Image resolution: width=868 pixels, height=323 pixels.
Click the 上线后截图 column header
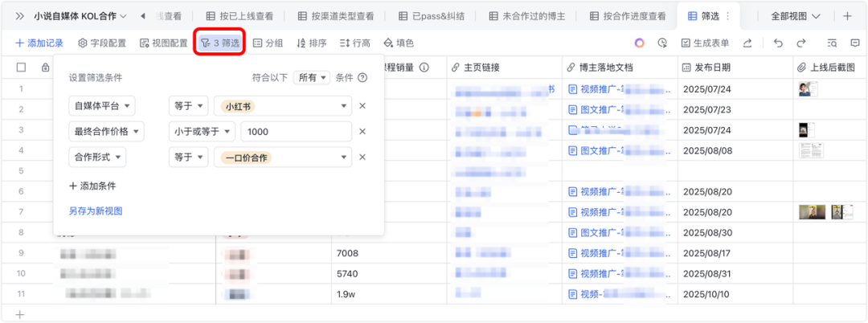tap(830, 67)
